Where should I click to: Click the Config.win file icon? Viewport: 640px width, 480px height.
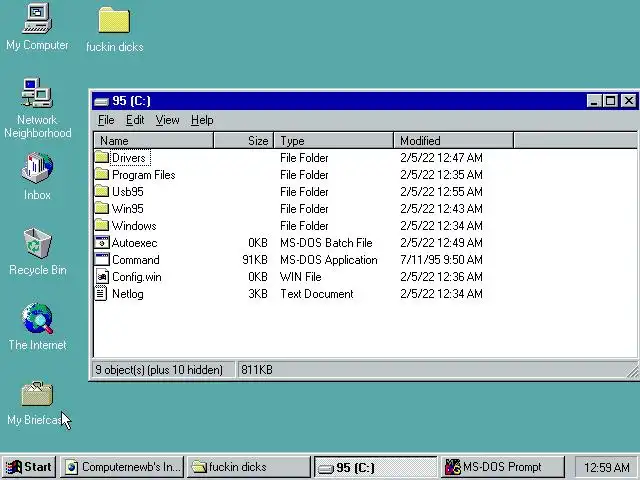pos(102,277)
